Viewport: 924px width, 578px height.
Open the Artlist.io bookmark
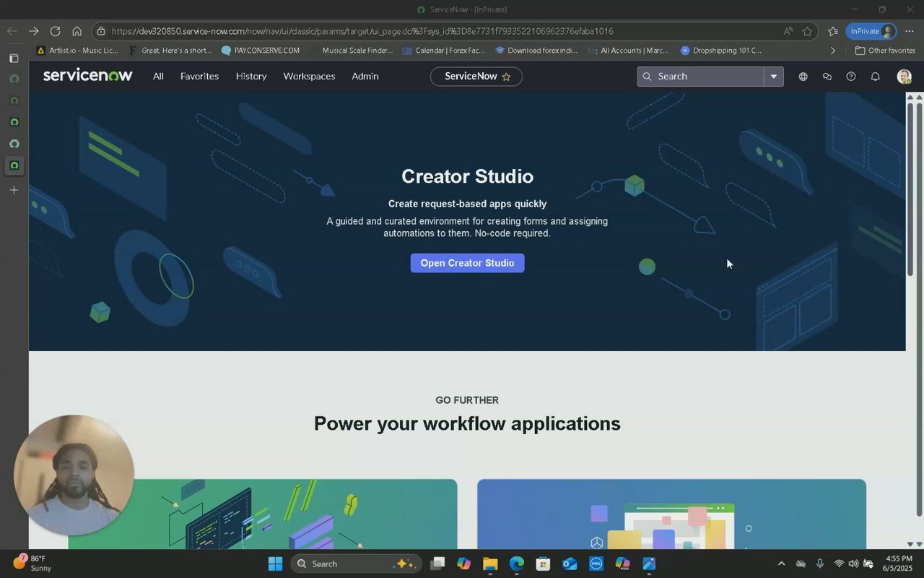77,51
